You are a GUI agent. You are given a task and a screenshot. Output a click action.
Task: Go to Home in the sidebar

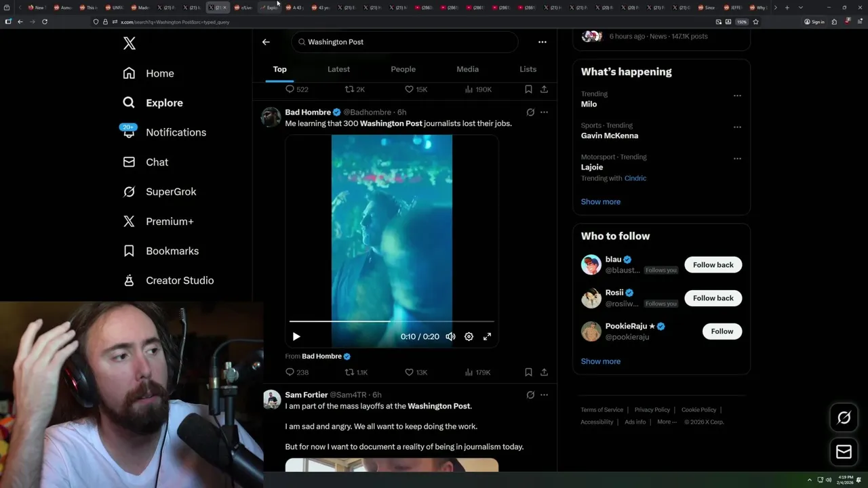pyautogui.click(x=149, y=73)
